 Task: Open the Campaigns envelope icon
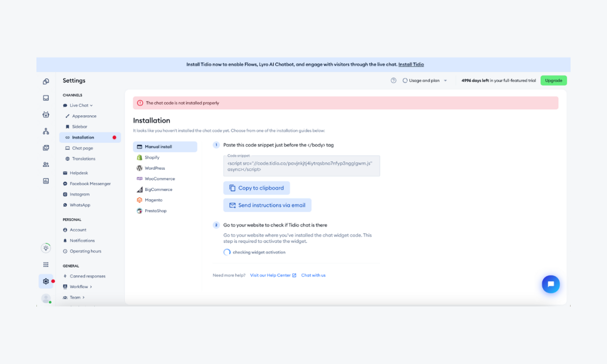click(46, 148)
